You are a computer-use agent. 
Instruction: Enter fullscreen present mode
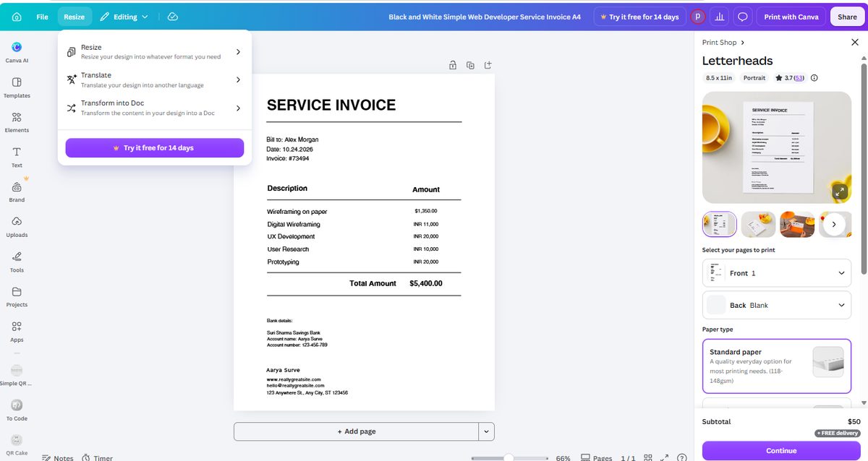665,458
